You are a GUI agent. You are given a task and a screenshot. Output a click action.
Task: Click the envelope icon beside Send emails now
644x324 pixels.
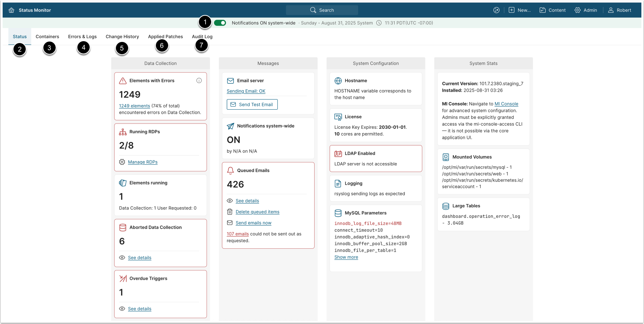(x=230, y=223)
